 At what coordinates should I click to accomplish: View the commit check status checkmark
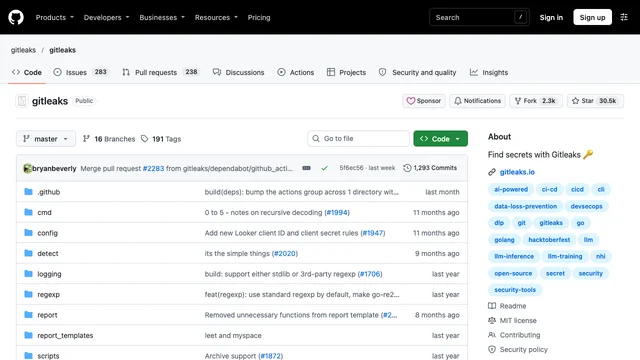pyautogui.click(x=324, y=168)
